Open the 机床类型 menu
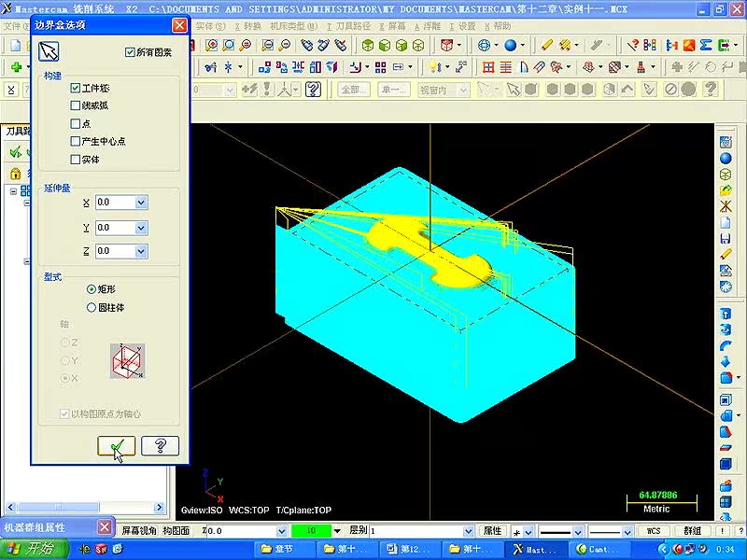This screenshot has height=560, width=747. pos(293,26)
